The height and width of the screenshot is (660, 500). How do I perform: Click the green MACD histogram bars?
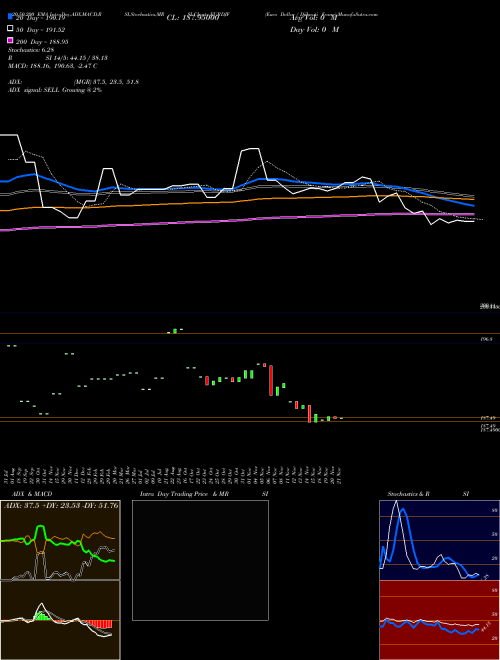click(x=41, y=616)
